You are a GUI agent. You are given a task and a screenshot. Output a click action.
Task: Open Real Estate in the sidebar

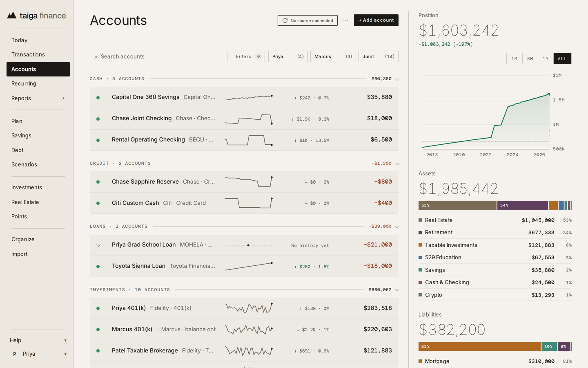point(38,202)
